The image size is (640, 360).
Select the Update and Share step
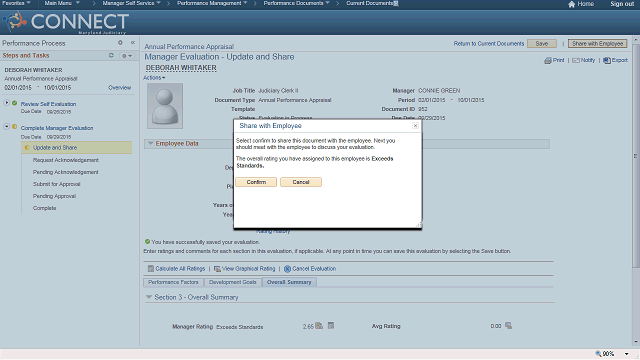pyautogui.click(x=77, y=147)
